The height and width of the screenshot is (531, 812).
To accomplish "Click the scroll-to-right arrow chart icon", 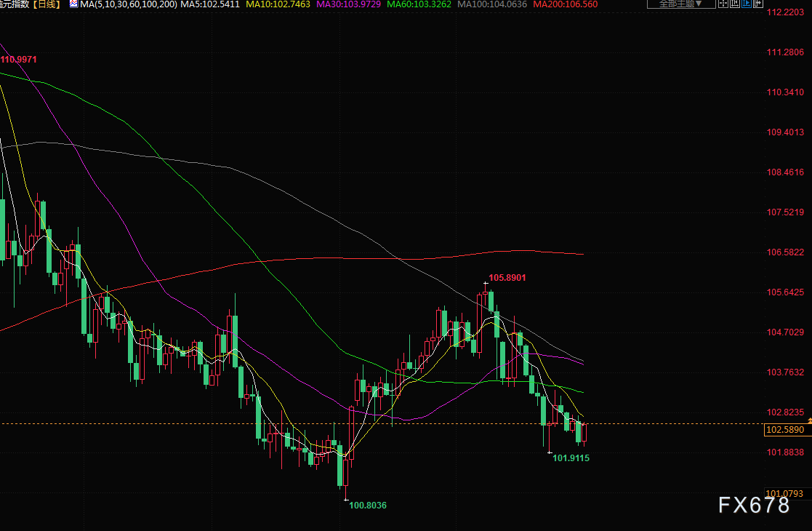I will click(758, 4).
